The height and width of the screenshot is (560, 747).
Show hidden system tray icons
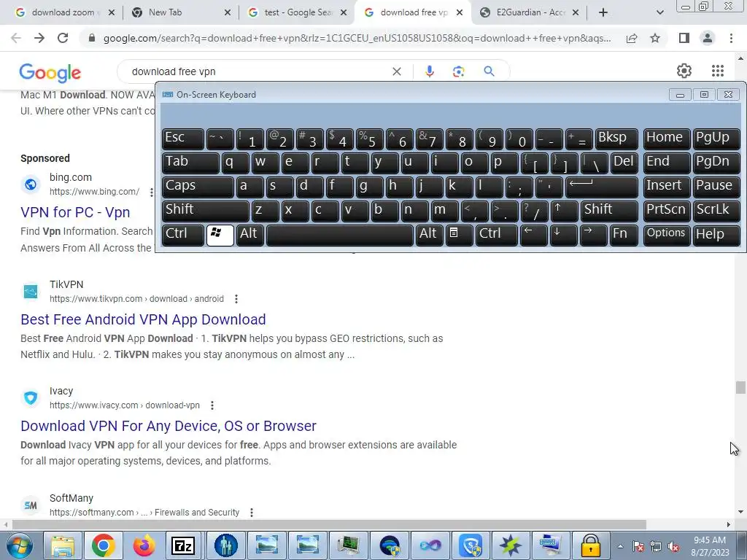pos(620,546)
